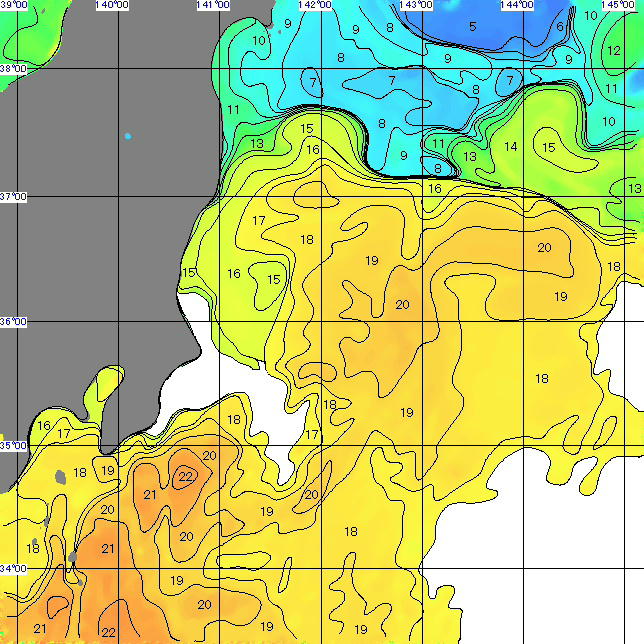Click the 141°00 longitude label

[x=212, y=5]
